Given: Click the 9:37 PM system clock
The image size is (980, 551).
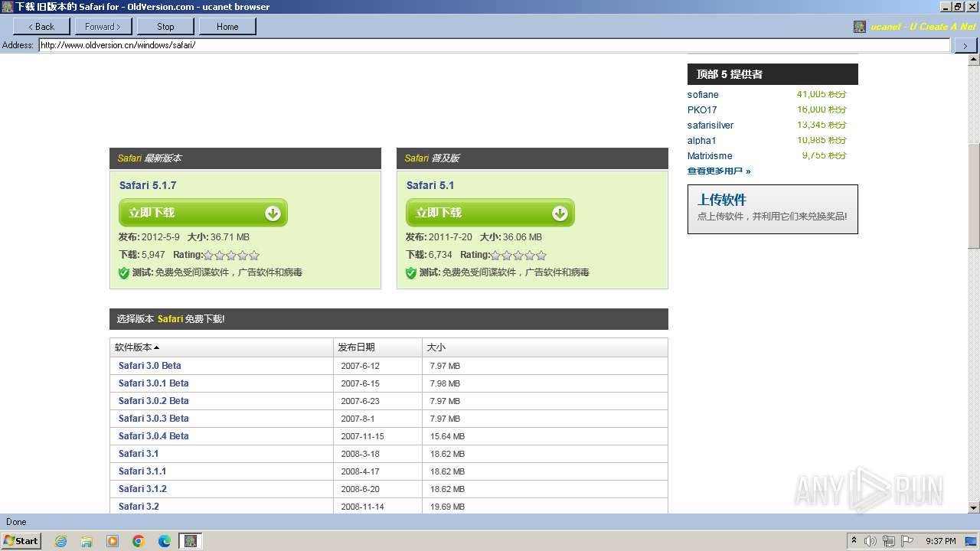Looking at the screenshot, I should pyautogui.click(x=940, y=541).
